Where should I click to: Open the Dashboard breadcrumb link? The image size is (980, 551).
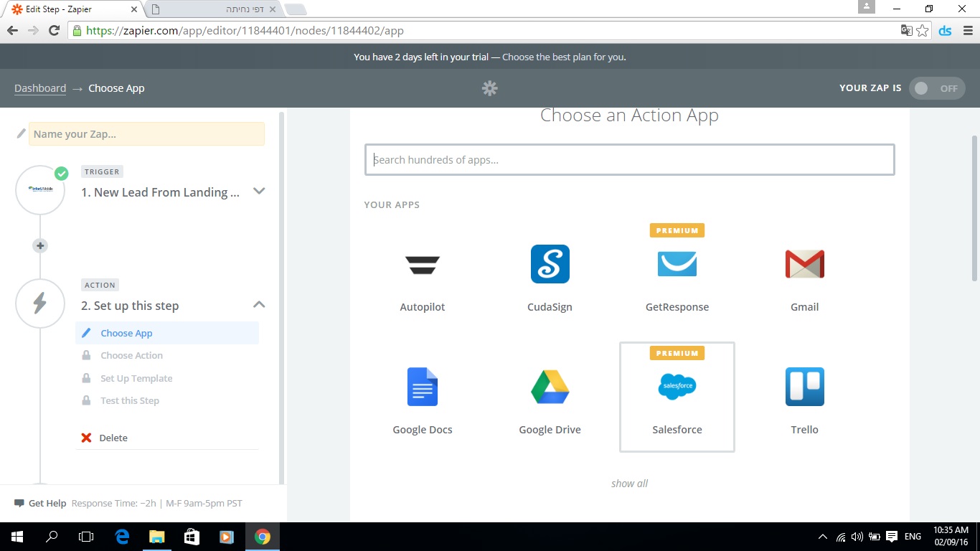click(40, 88)
